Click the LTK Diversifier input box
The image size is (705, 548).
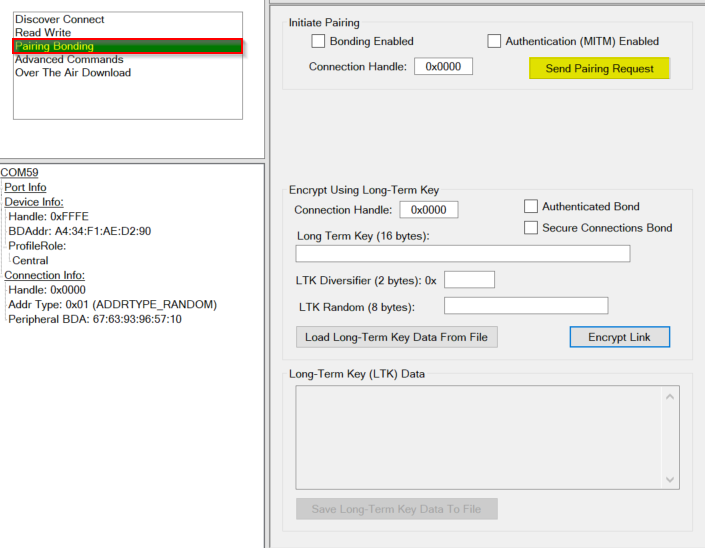pyautogui.click(x=469, y=280)
